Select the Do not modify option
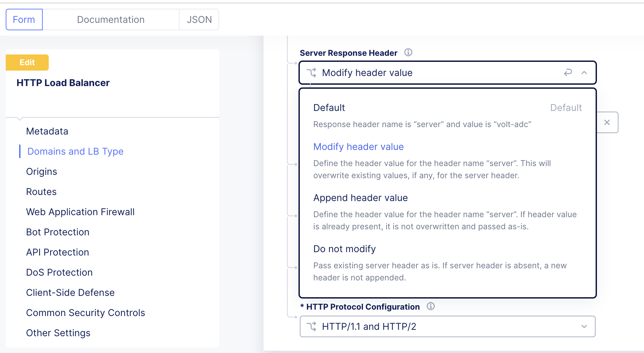644x353 pixels. [344, 249]
